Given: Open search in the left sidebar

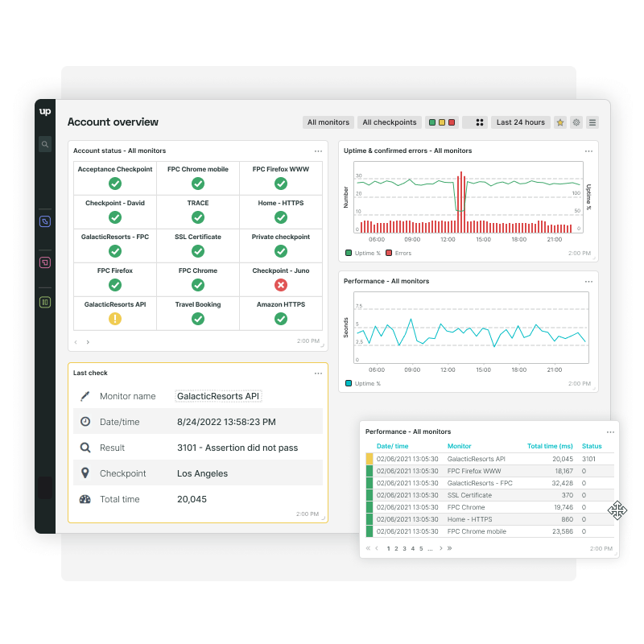Looking at the screenshot, I should [45, 144].
